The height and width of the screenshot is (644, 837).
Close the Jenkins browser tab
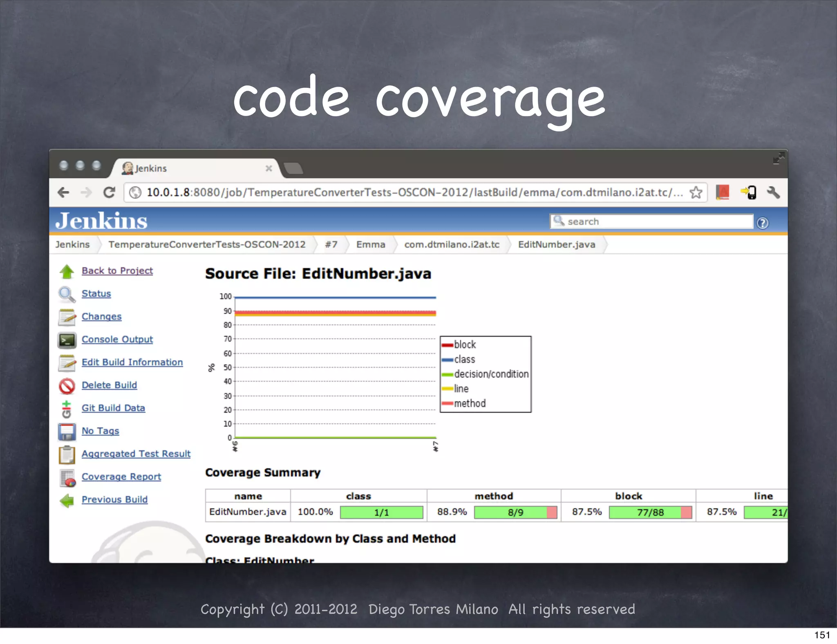[269, 168]
